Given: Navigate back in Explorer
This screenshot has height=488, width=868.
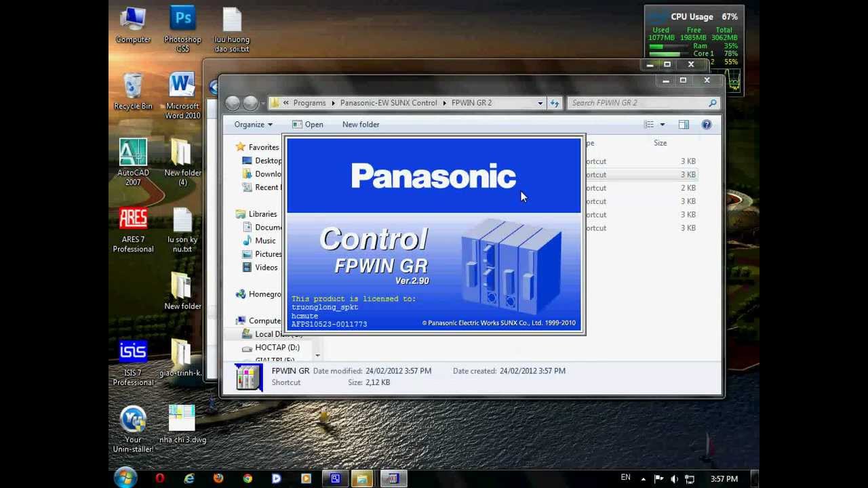Looking at the screenshot, I should click(x=233, y=103).
